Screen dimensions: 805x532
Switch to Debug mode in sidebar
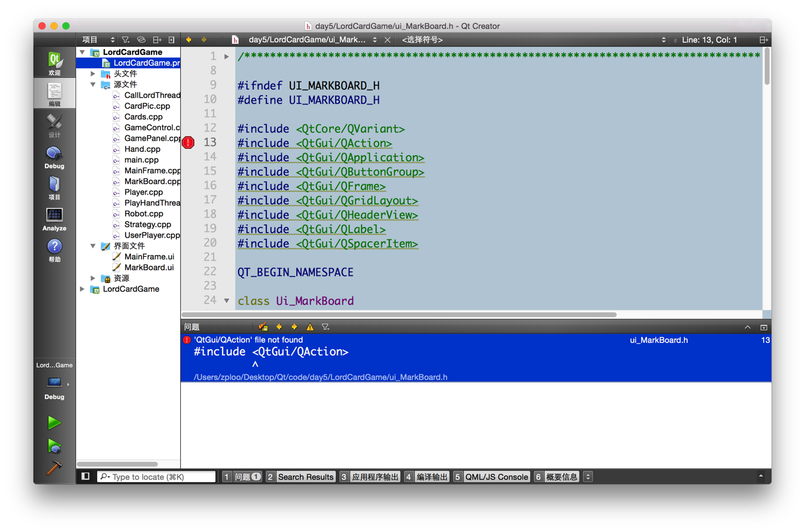click(54, 157)
